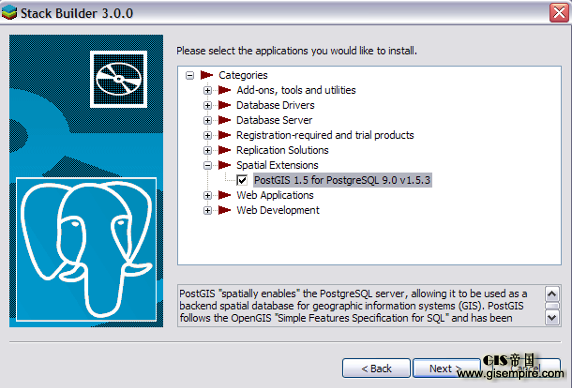This screenshot has height=388, width=572.
Task: Select the Web Development label
Action: pos(278,210)
